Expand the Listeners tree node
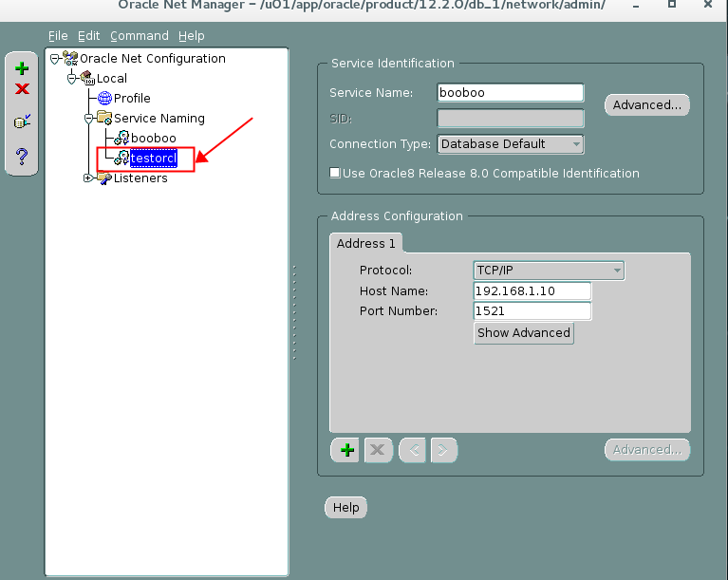This screenshot has width=728, height=580. 88,178
